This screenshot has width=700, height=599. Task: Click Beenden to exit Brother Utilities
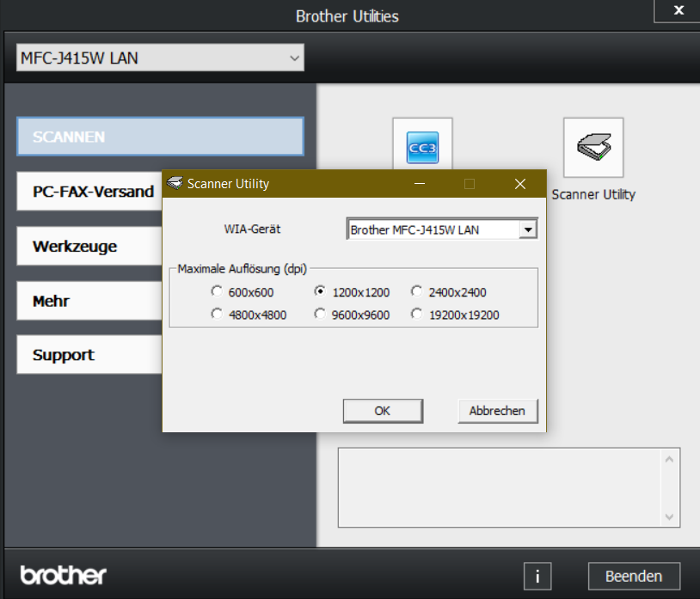[x=634, y=577]
